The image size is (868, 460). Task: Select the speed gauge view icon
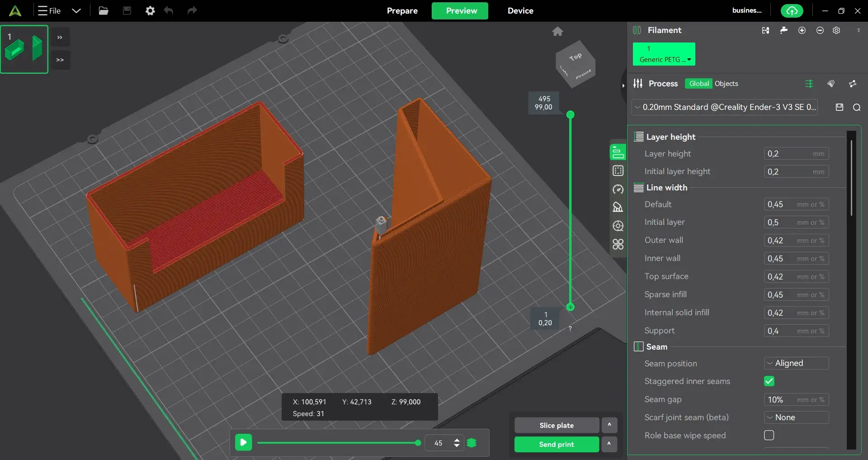[x=618, y=189]
